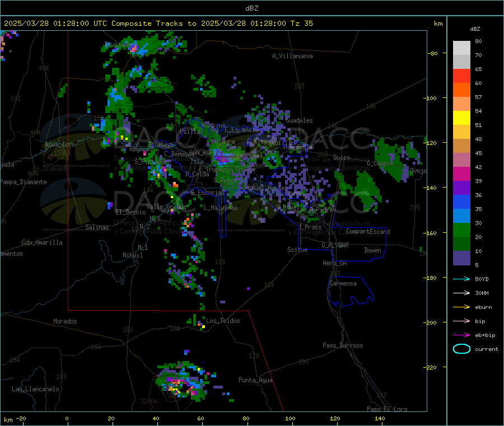Click the Lag.Llancanelo map label
Viewport: 504px width, 426px height.
coord(35,389)
